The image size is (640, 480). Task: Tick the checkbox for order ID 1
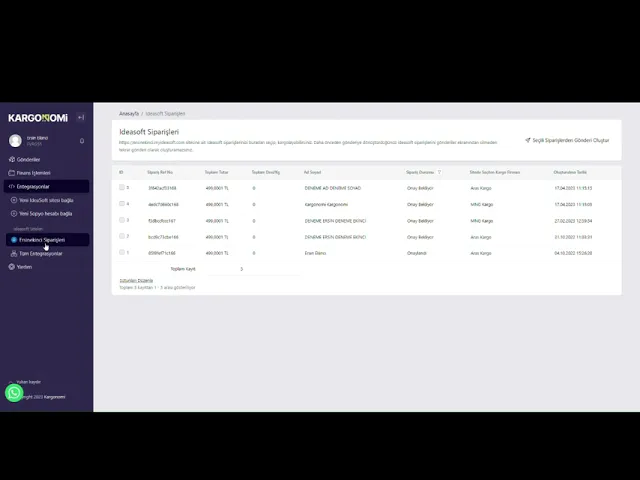pyautogui.click(x=122, y=252)
